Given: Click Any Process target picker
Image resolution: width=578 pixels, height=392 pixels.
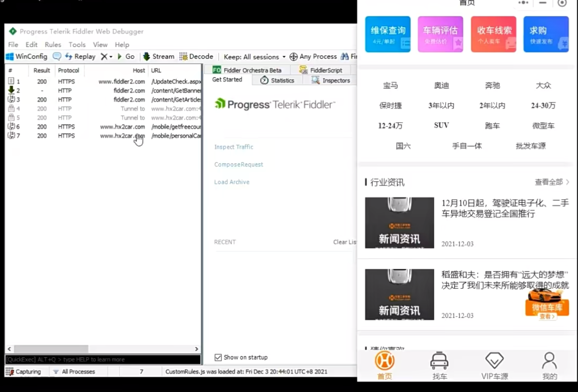Looking at the screenshot, I should click(313, 56).
